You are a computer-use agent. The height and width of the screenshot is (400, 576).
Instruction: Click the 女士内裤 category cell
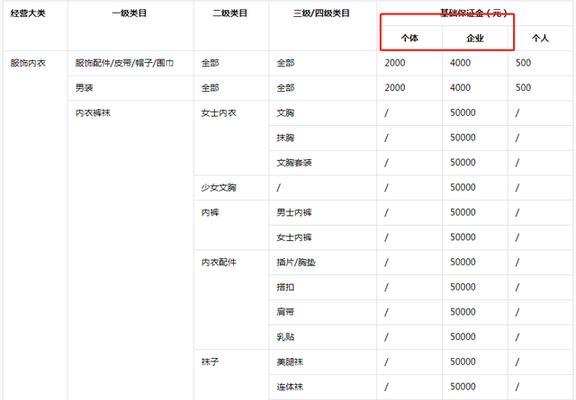294,237
